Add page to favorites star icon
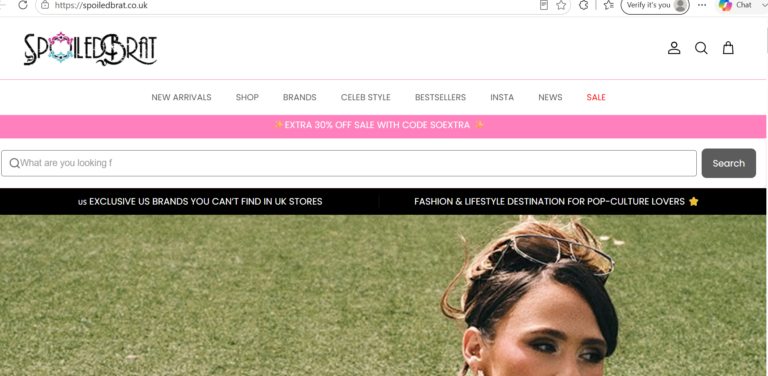768x376 pixels. [561, 5]
